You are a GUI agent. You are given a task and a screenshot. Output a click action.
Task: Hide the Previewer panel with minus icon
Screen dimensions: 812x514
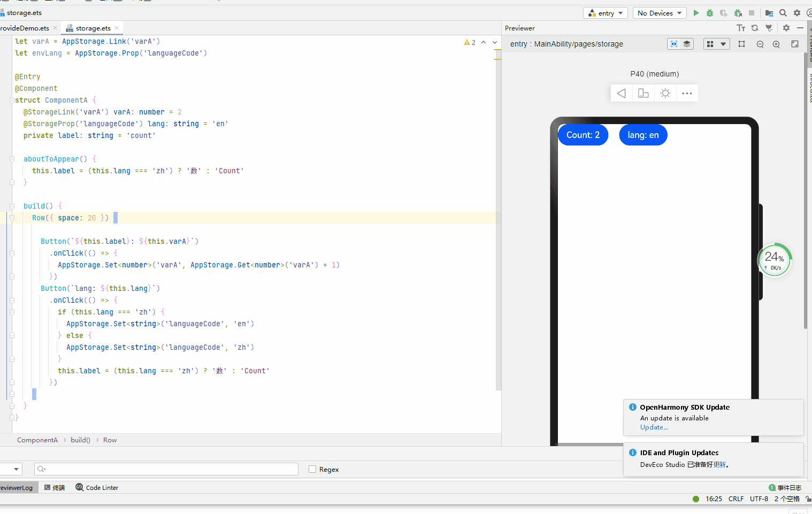point(800,28)
